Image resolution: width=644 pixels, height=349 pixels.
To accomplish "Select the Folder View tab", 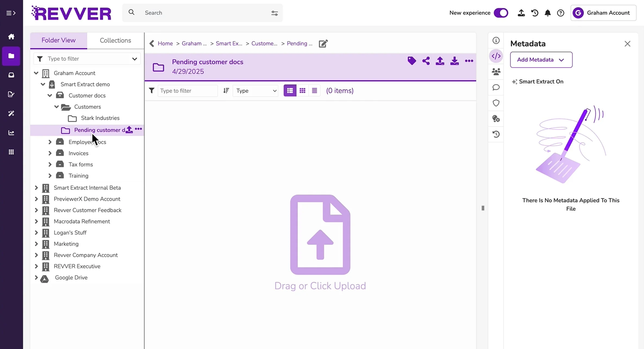I will pyautogui.click(x=58, y=40).
